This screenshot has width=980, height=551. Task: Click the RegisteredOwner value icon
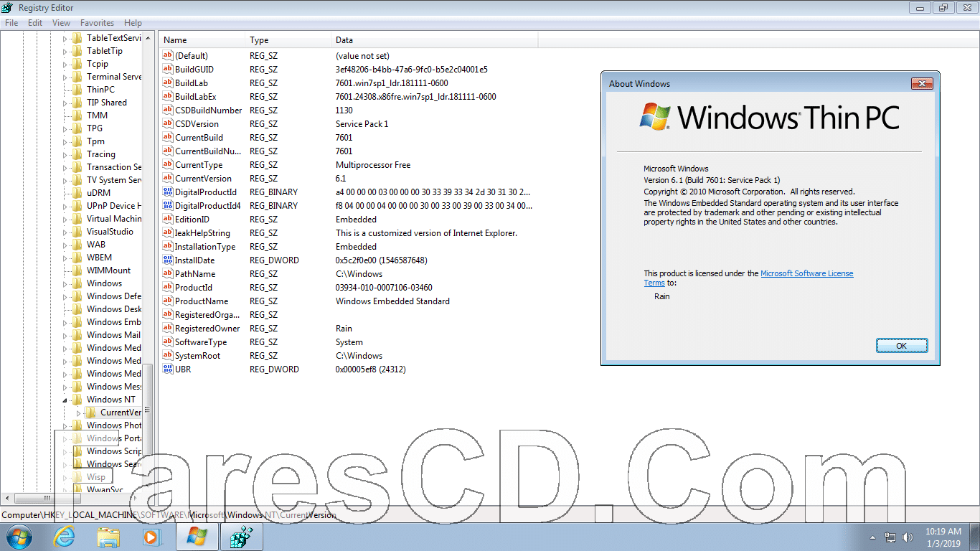(x=168, y=329)
